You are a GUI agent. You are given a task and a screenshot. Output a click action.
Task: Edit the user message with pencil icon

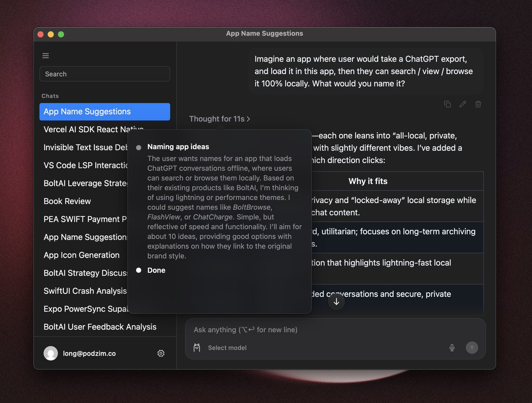coord(463,104)
